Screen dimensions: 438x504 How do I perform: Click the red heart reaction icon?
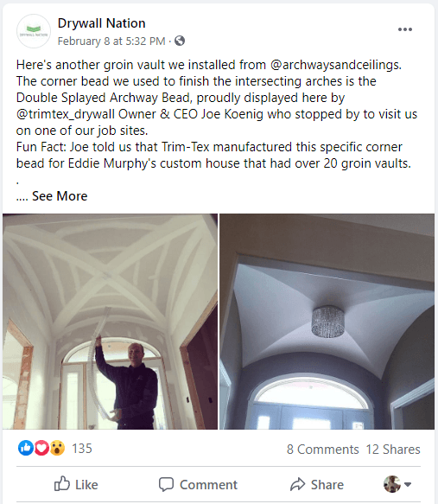(x=41, y=448)
